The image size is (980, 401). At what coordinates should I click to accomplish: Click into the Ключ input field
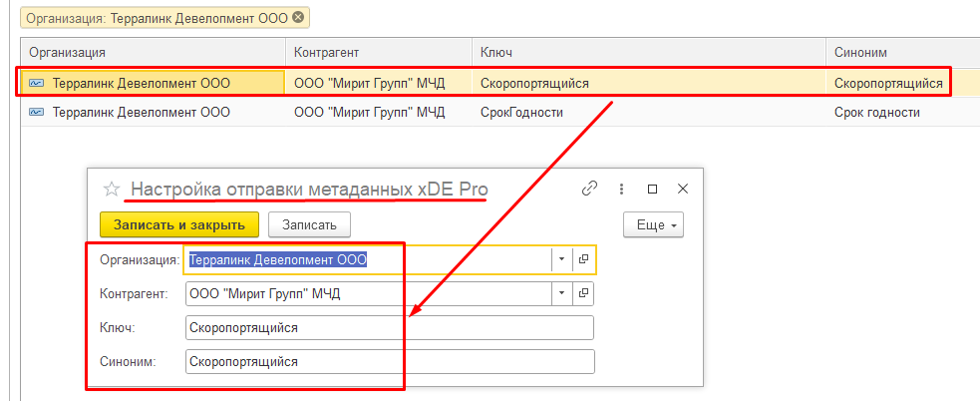390,328
